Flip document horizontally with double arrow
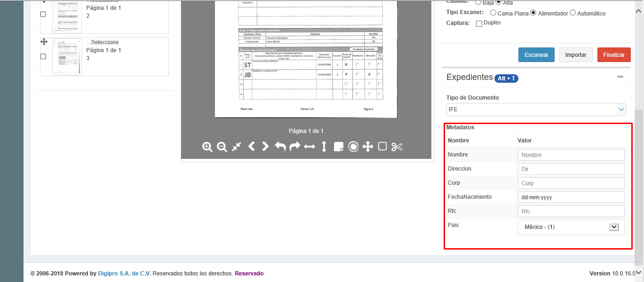The width and height of the screenshot is (644, 282). click(309, 147)
